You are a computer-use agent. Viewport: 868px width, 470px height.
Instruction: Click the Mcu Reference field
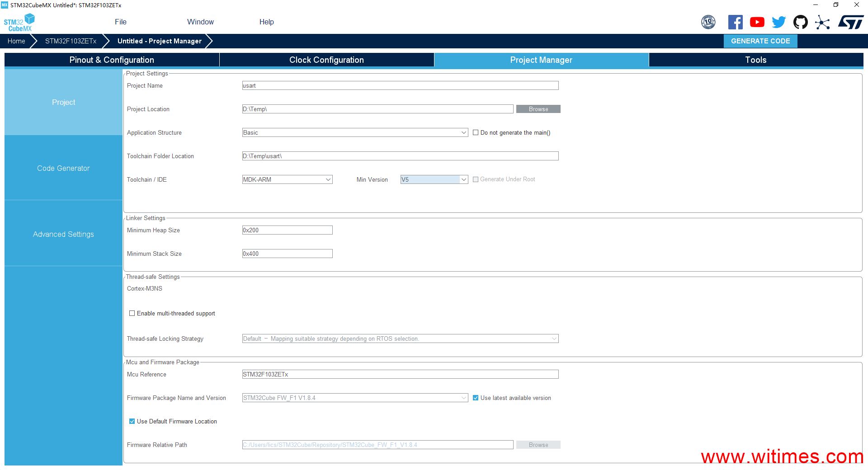(400, 374)
